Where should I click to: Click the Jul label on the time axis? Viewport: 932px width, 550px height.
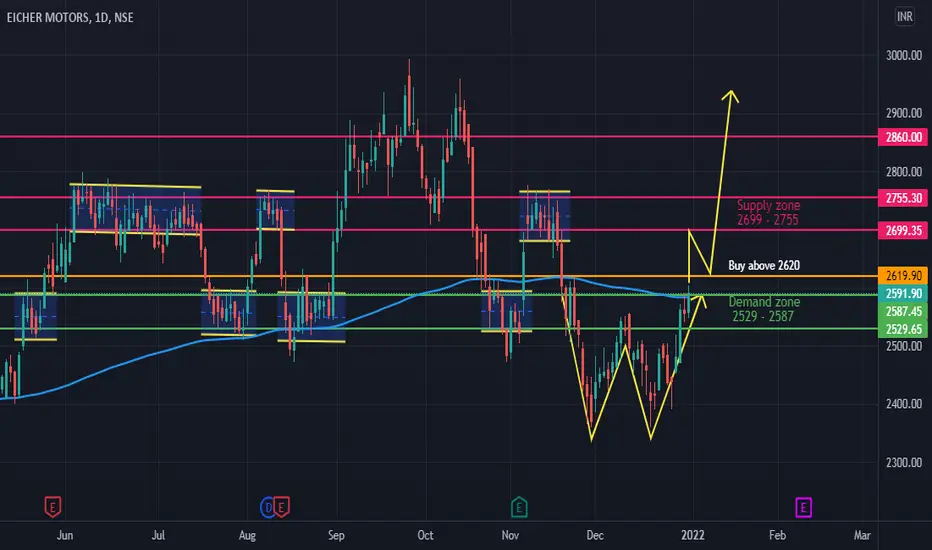[x=158, y=535]
